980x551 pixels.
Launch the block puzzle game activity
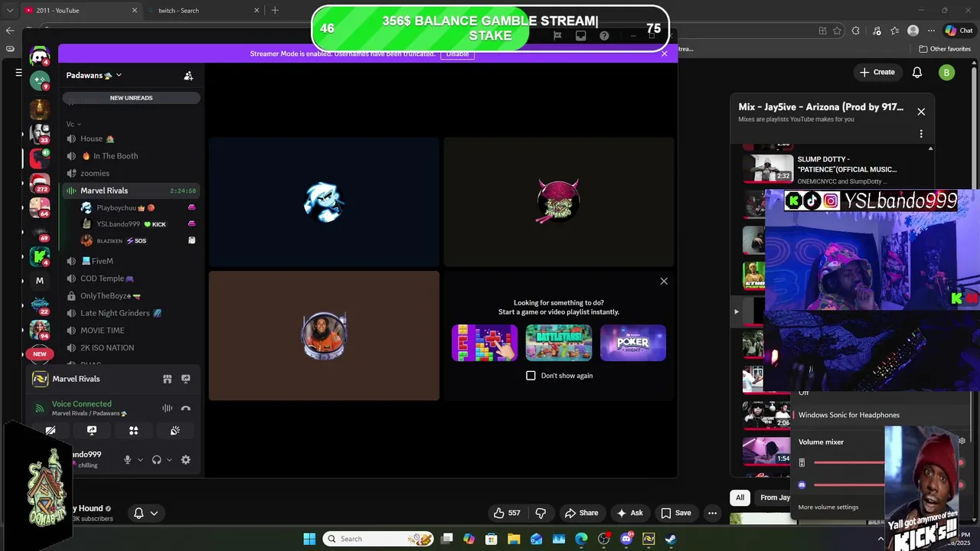(x=485, y=343)
